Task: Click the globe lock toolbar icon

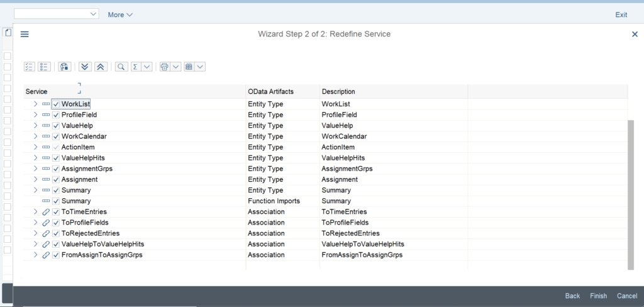Action: point(65,67)
